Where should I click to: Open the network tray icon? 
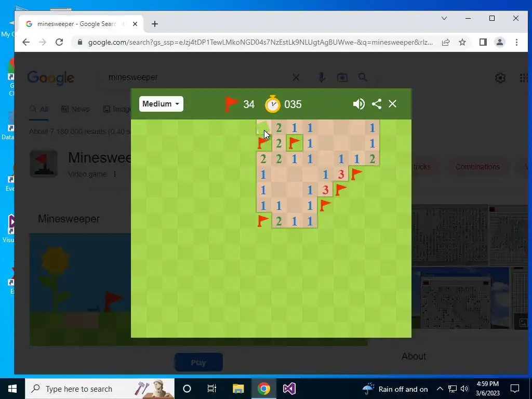click(x=453, y=389)
